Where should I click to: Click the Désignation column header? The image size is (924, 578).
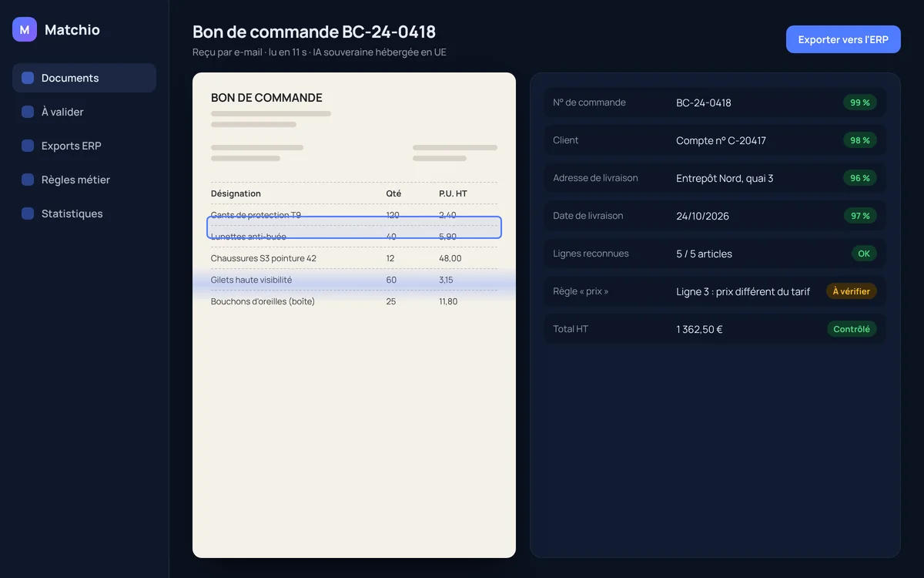[x=236, y=193]
